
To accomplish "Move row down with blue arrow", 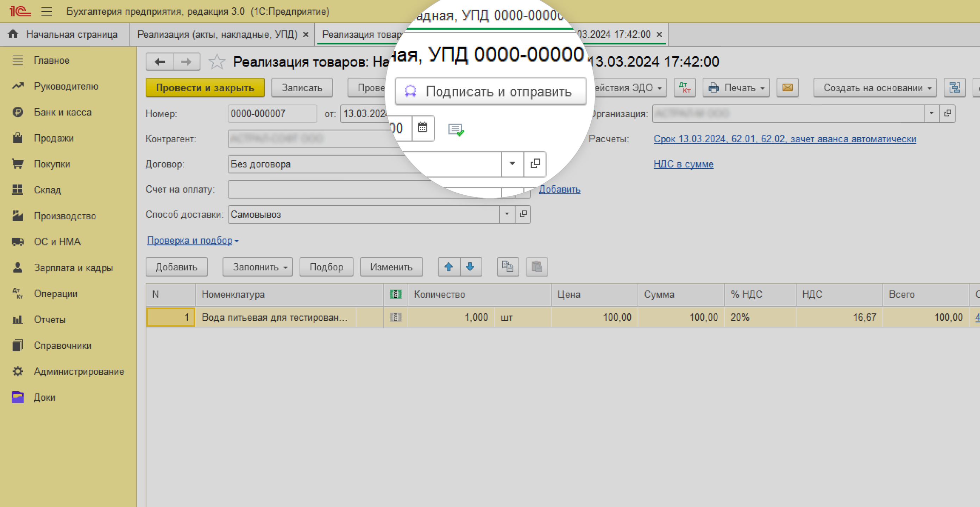I will coord(470,267).
